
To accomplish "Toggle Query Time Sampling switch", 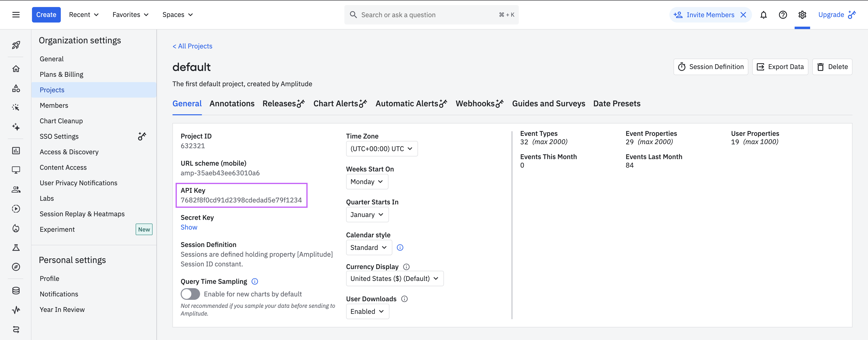I will (x=190, y=294).
